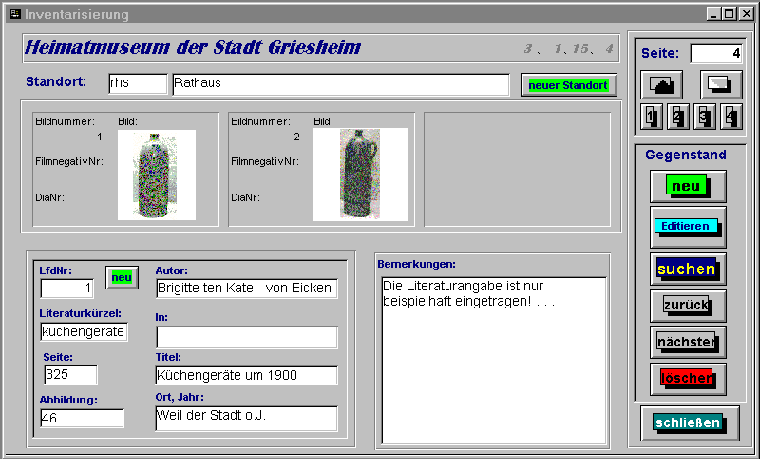Click the red 'löschen' delete button
760x461 pixels.
(688, 380)
